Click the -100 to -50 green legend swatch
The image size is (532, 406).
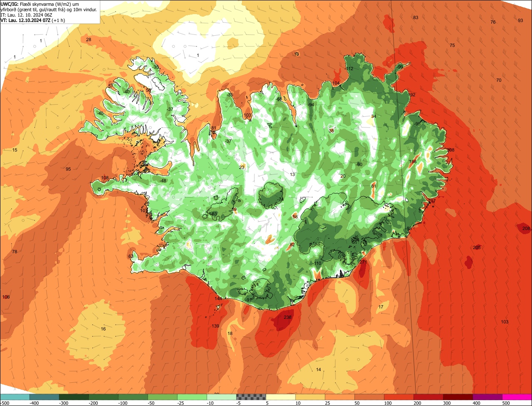click(x=133, y=397)
